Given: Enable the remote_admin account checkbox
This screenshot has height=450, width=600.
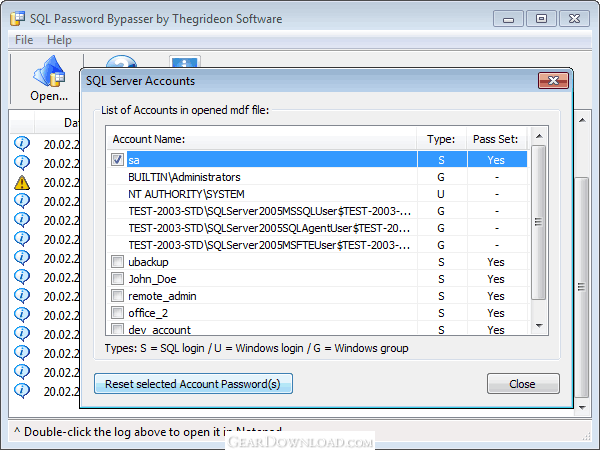Looking at the screenshot, I should point(117,296).
